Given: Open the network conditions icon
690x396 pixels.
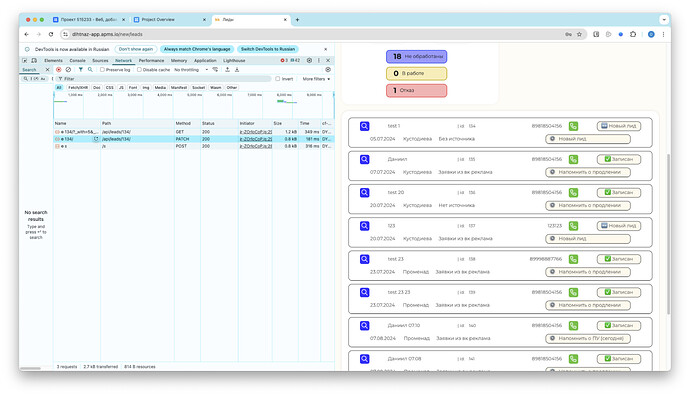Looking at the screenshot, I should [215, 70].
